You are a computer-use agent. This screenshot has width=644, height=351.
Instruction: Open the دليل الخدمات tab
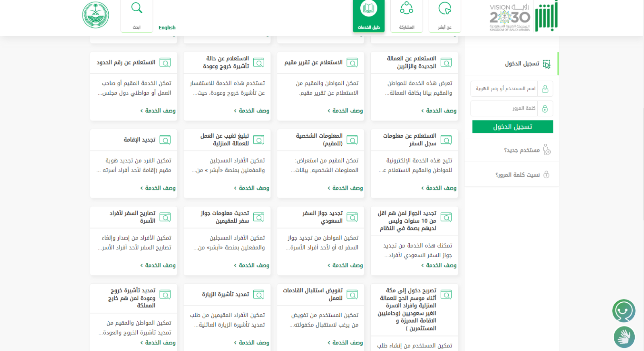[369, 16]
